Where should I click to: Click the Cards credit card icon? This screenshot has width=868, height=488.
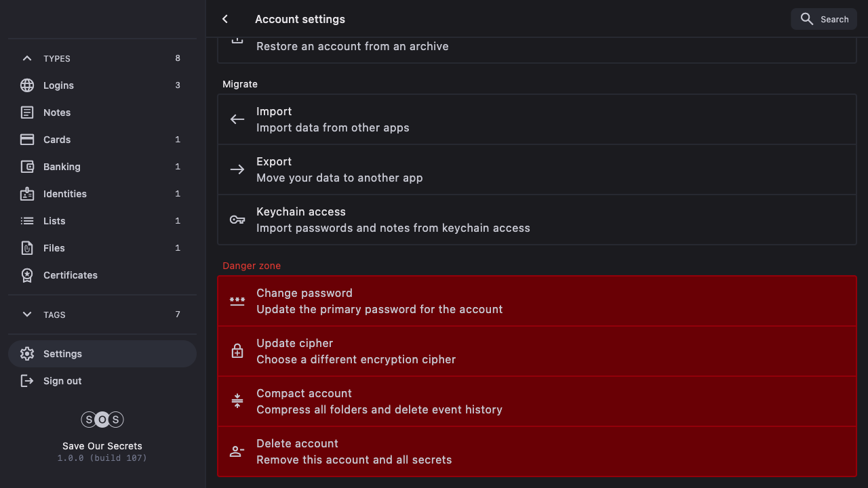click(27, 140)
